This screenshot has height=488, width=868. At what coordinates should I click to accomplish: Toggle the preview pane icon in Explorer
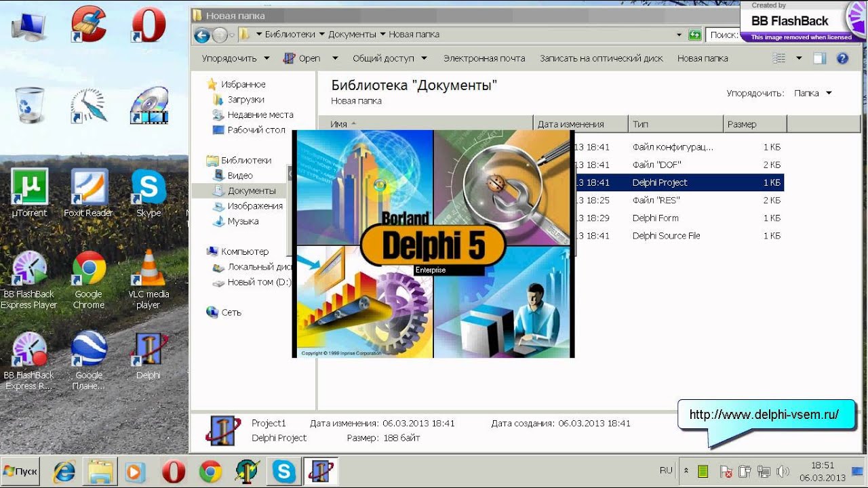(819, 58)
